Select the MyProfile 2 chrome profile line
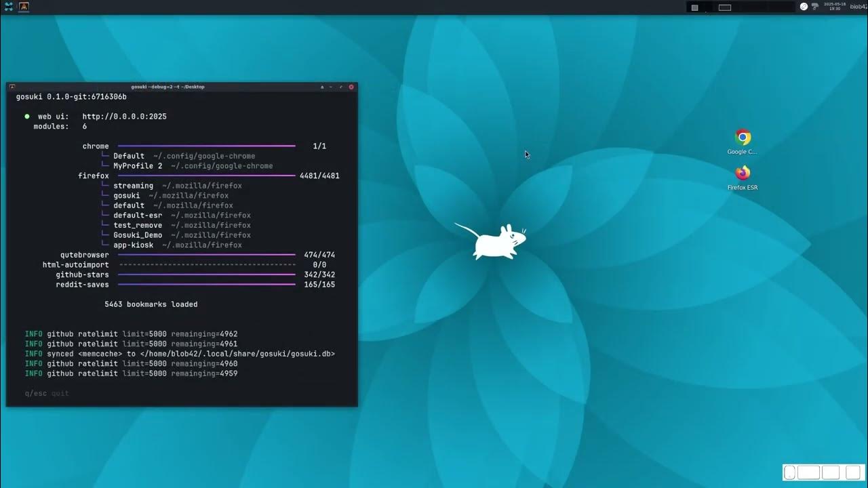Image resolution: width=868 pixels, height=488 pixels. pos(138,166)
